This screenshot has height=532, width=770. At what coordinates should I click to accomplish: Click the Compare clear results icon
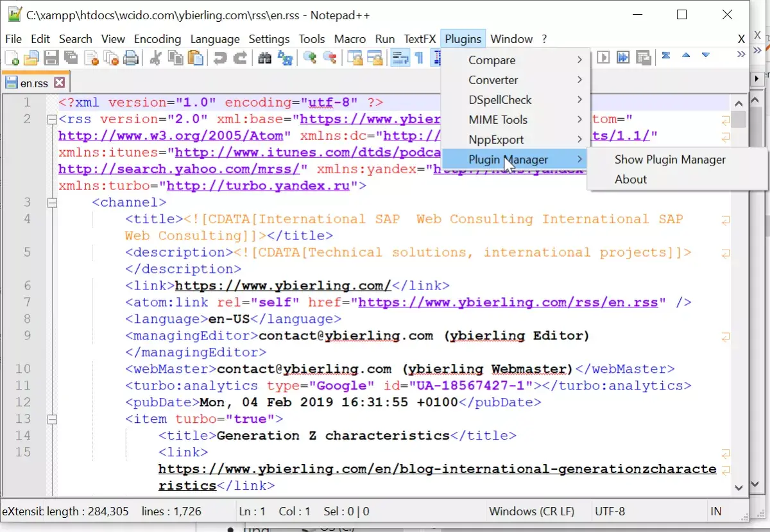pyautogui.click(x=666, y=55)
